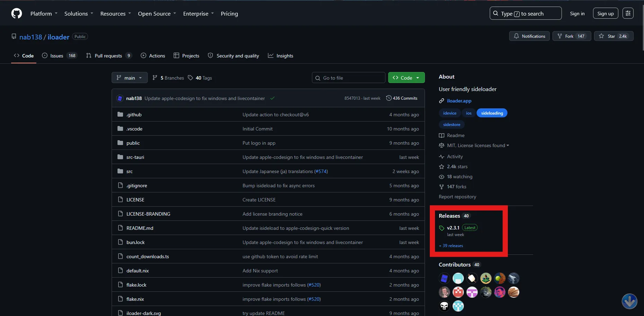Click the Sign up button
Viewport: 644px width, 316px height.
[606, 13]
